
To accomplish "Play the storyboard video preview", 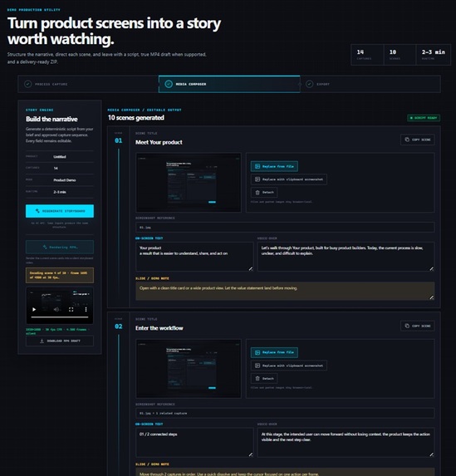I will (34, 309).
